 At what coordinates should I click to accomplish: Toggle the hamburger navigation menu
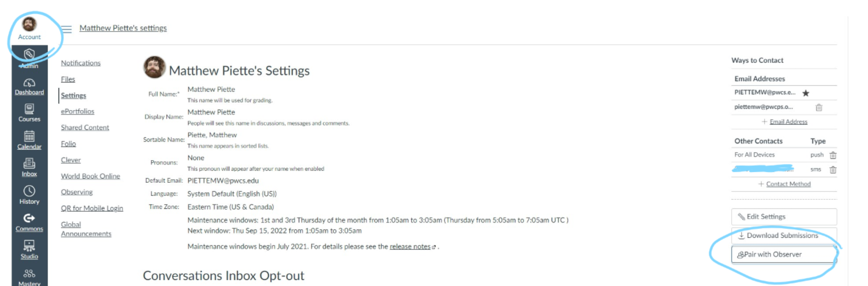click(x=67, y=29)
